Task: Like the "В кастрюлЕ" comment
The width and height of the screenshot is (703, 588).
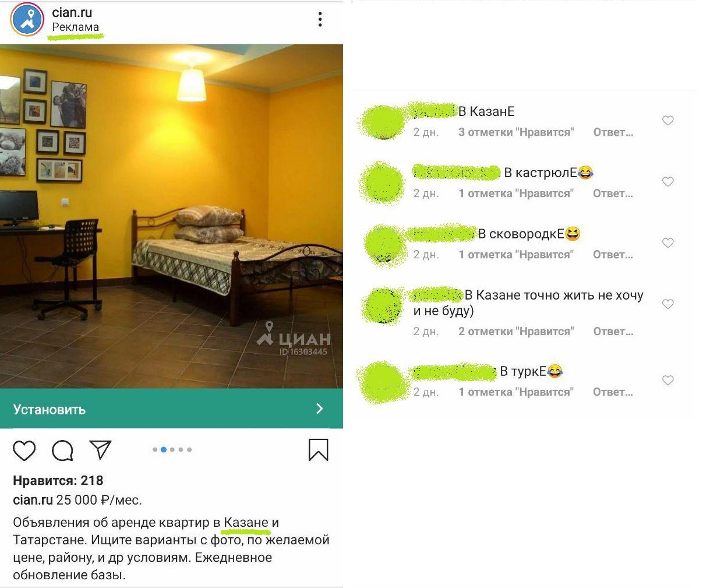Action: (668, 182)
